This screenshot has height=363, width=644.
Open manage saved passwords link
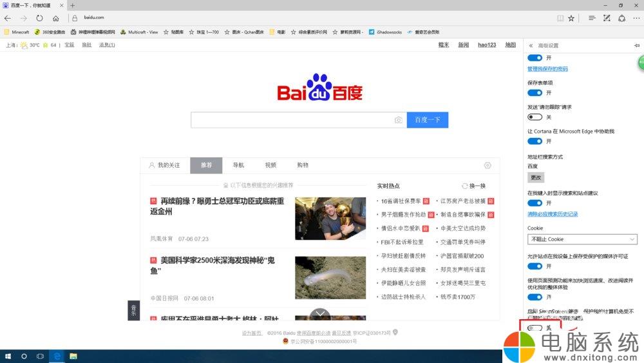(x=547, y=69)
